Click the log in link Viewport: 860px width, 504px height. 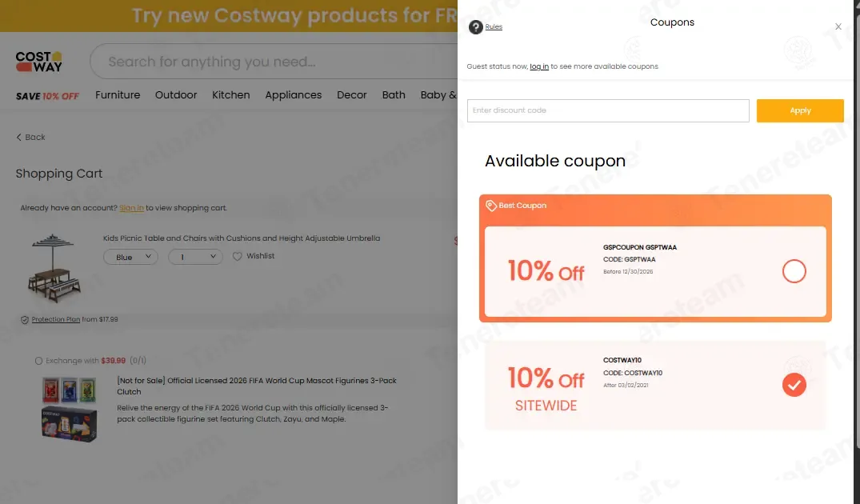point(539,66)
